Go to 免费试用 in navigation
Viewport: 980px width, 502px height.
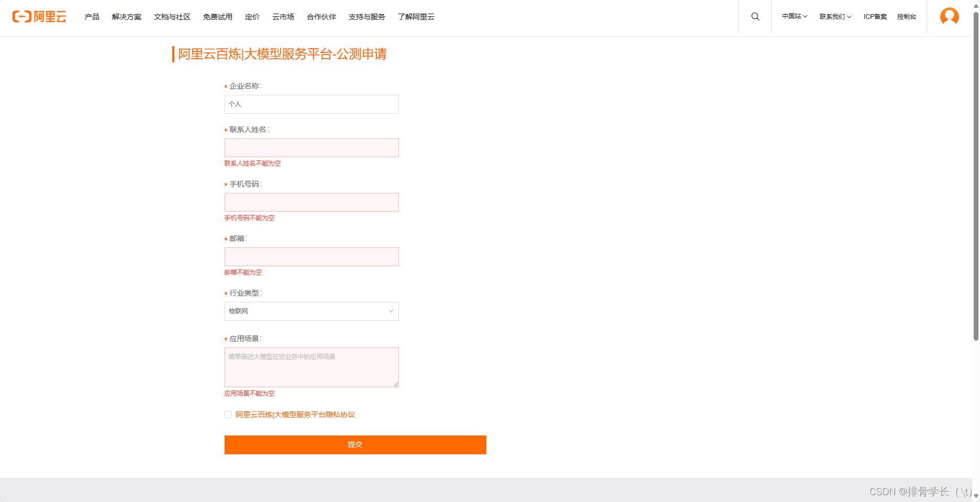point(218,17)
